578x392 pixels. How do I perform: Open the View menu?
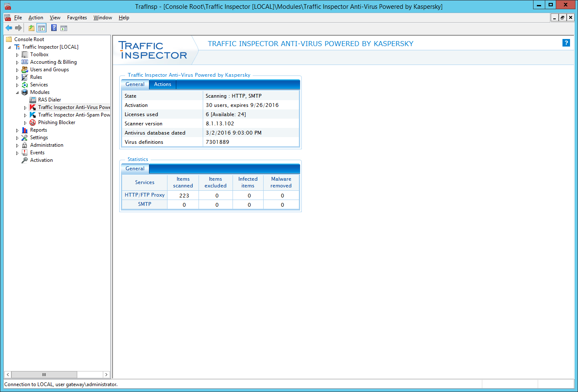(x=55, y=18)
